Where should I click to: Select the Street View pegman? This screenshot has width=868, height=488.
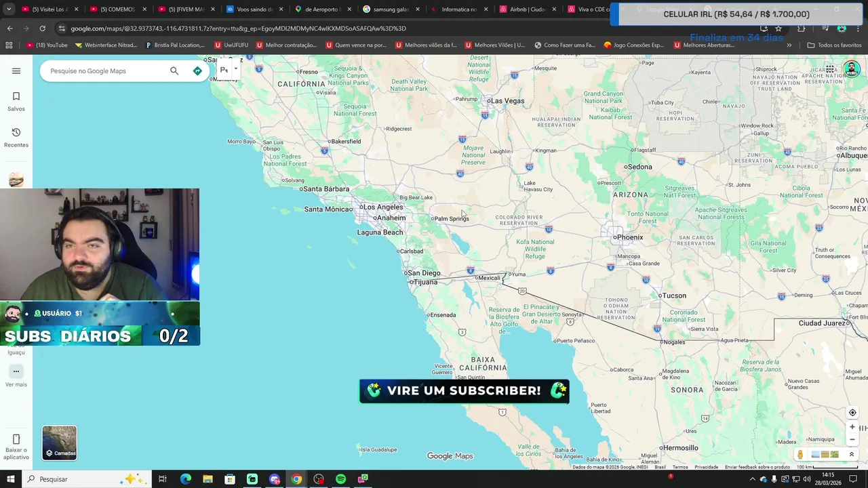pos(800,454)
